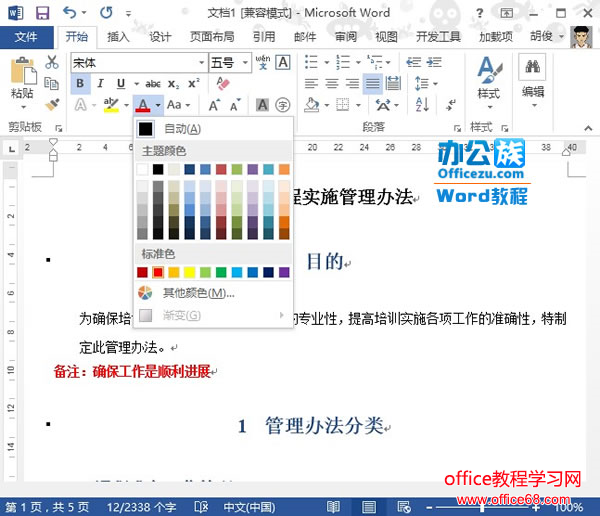600x516 pixels.
Task: Open the font name dropdown 宋体
Action: pyautogui.click(x=202, y=62)
